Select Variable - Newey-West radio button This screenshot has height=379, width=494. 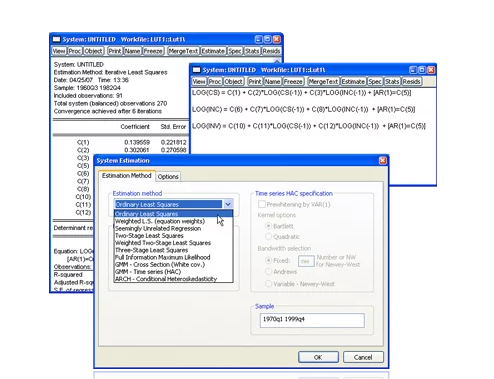pyautogui.click(x=268, y=284)
